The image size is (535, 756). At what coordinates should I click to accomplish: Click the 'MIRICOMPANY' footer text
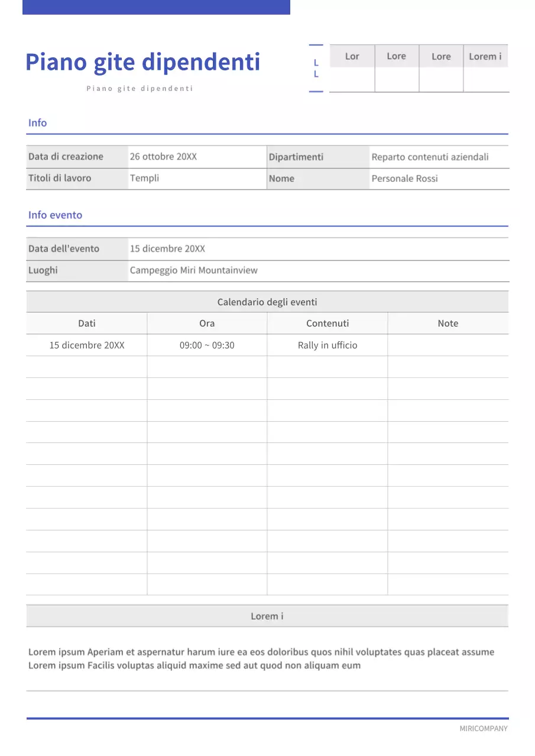(483, 728)
